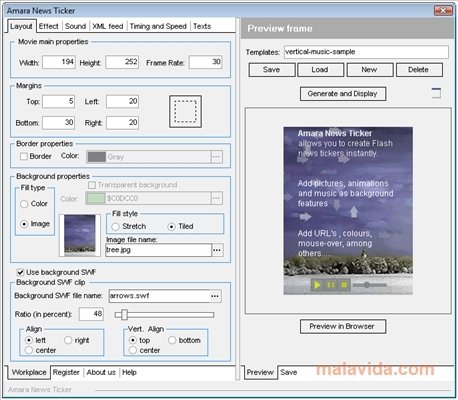This screenshot has height=400, width=458.
Task: Set Align to left
Action: click(x=29, y=340)
